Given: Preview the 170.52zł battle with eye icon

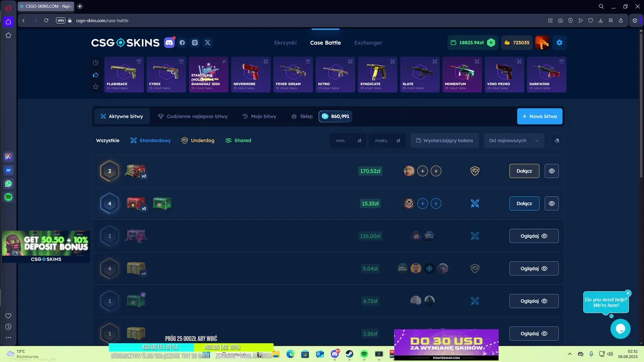Looking at the screenshot, I should [551, 171].
